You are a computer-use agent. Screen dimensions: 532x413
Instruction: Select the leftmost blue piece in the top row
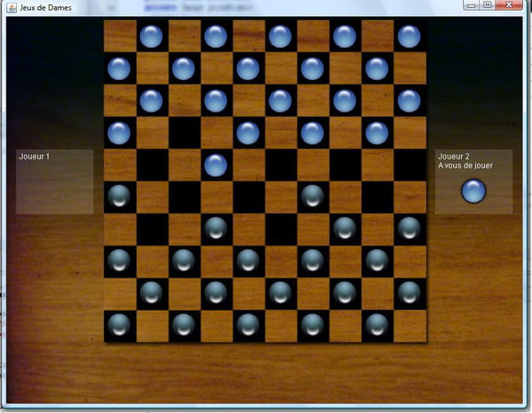[x=152, y=36]
